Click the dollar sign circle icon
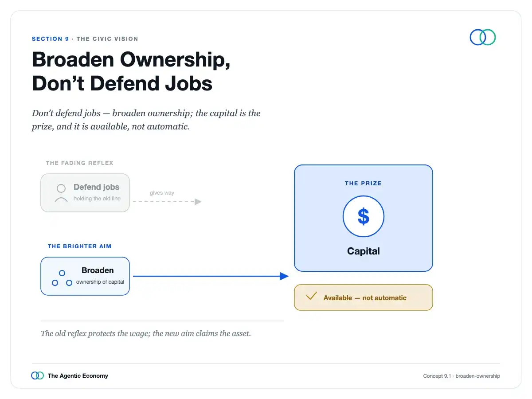This screenshot has height=399, width=532. [364, 217]
